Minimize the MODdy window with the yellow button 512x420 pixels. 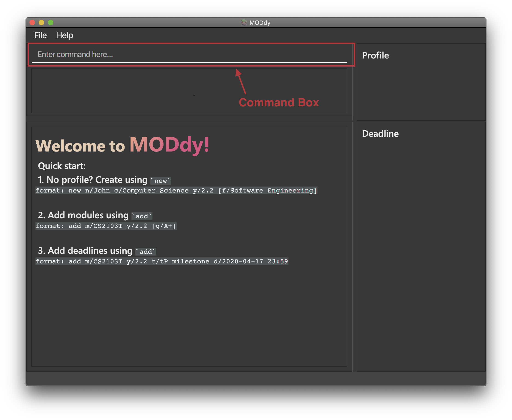click(x=41, y=23)
